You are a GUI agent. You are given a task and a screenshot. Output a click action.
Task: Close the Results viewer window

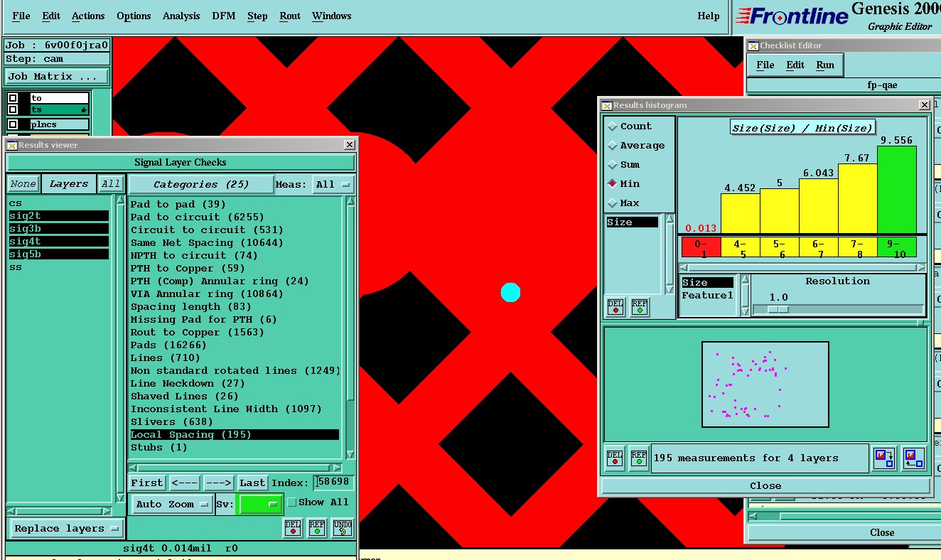[x=349, y=144]
